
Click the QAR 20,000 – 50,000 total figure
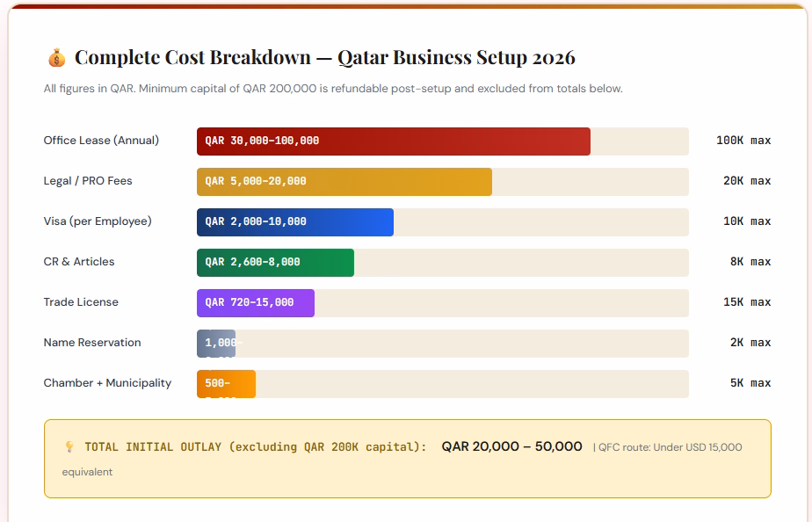click(512, 446)
